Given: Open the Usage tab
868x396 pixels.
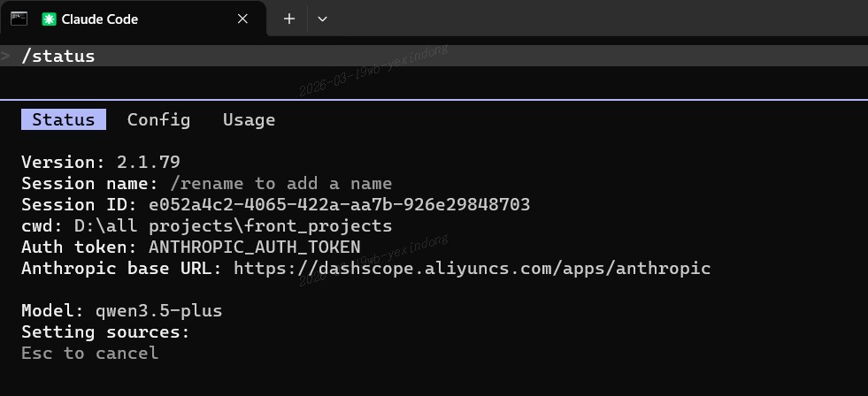Looking at the screenshot, I should tap(250, 119).
